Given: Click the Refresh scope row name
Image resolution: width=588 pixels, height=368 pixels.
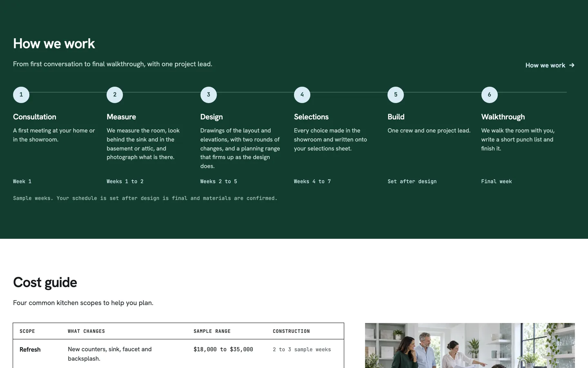Looking at the screenshot, I should point(30,350).
